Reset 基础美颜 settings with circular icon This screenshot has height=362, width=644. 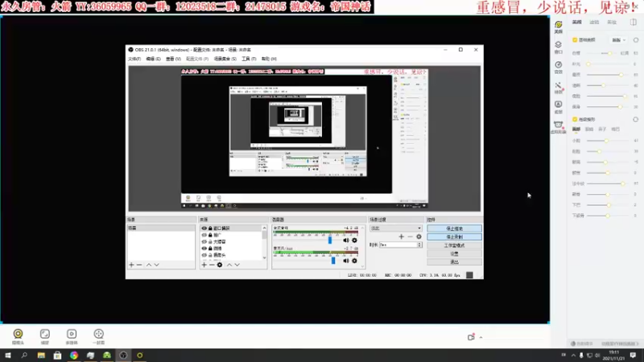pyautogui.click(x=636, y=39)
